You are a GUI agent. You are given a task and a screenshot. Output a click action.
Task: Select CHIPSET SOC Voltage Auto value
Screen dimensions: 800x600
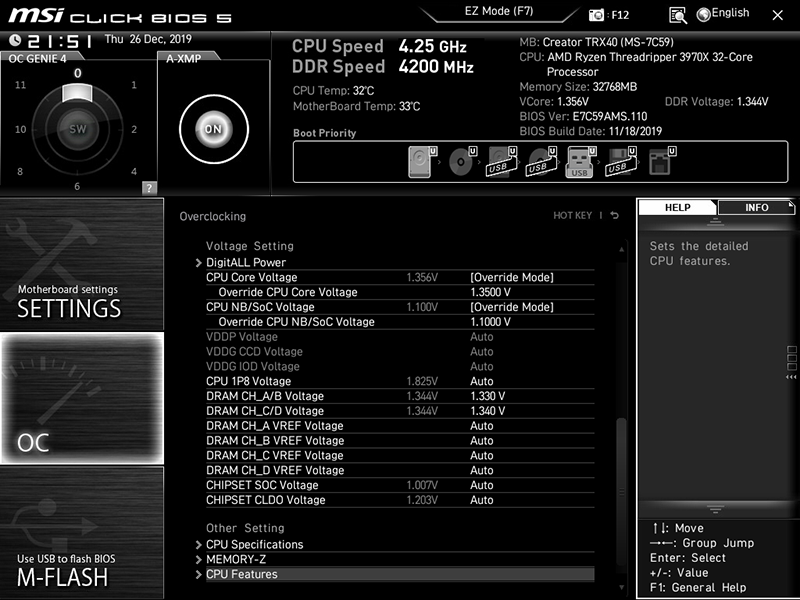482,485
